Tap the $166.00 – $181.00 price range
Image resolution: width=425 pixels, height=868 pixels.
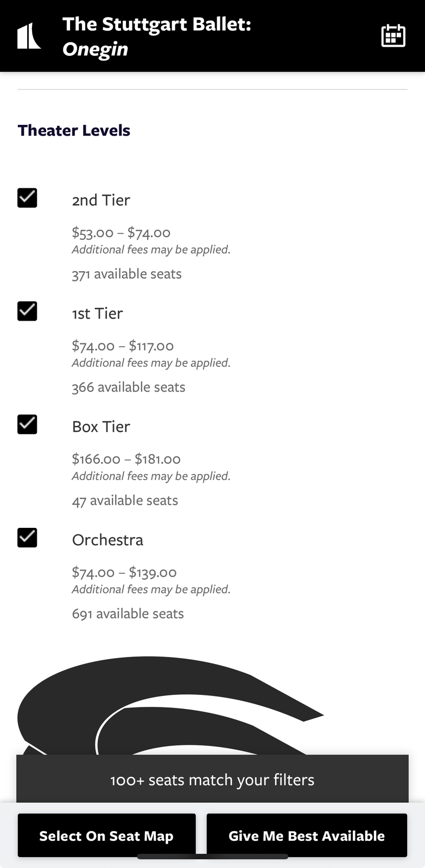click(126, 459)
